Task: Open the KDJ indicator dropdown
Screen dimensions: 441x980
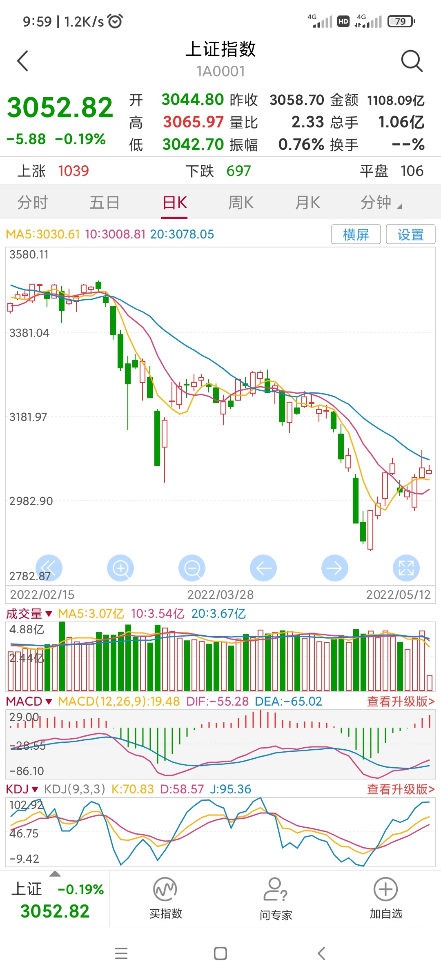Action: pos(22,789)
